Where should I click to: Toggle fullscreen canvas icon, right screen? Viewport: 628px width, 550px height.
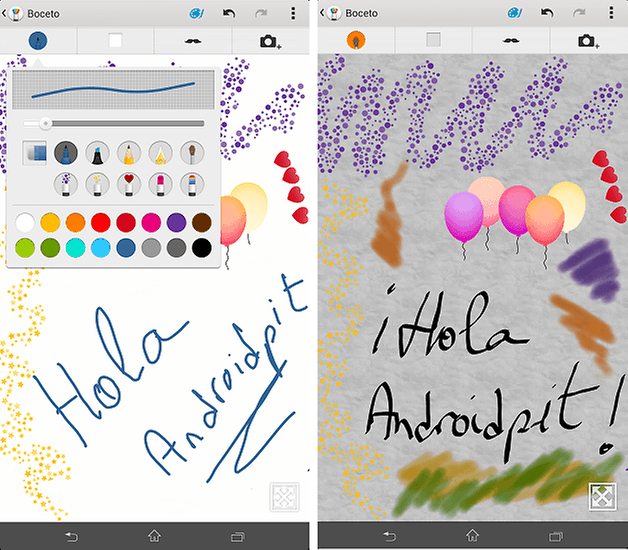tap(603, 497)
